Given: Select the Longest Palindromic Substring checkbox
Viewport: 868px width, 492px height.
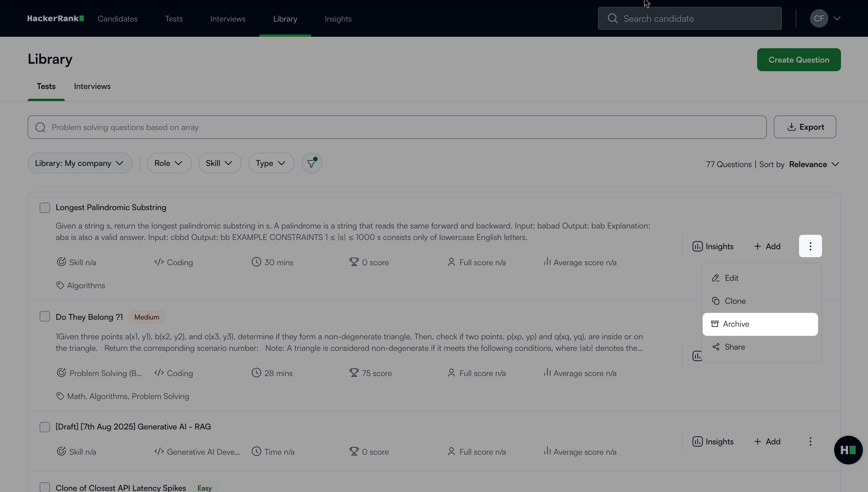Looking at the screenshot, I should pos(45,208).
